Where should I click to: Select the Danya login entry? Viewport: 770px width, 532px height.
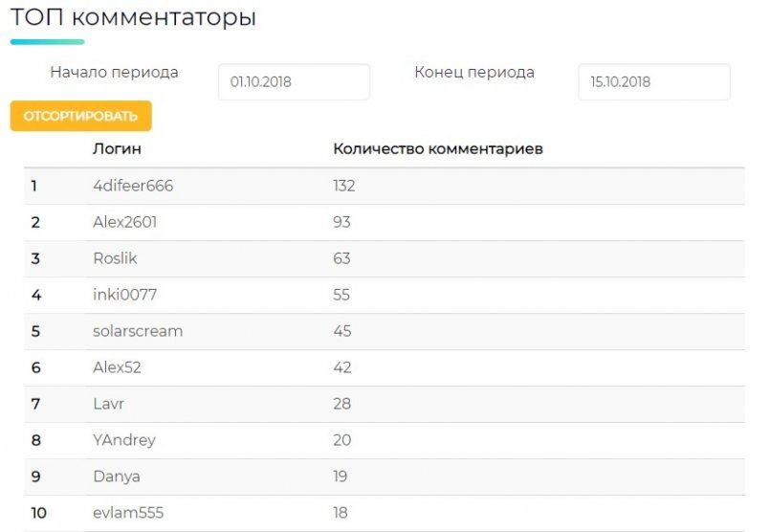[117, 477]
